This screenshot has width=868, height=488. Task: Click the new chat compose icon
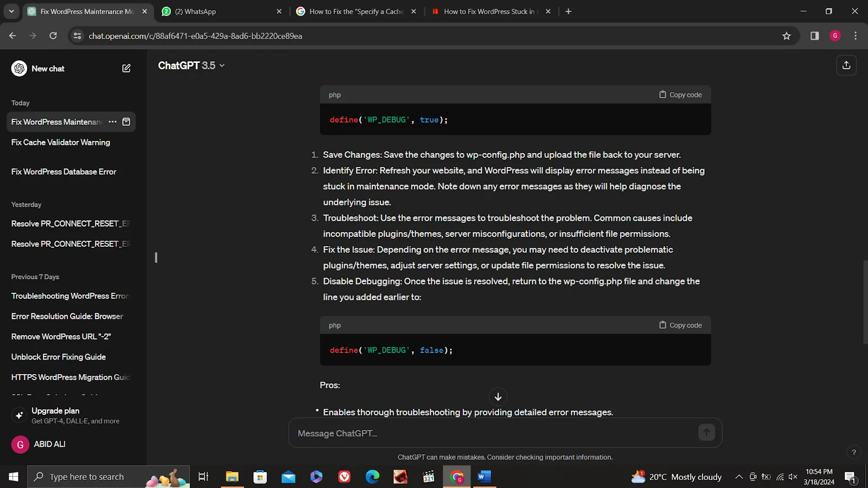click(x=126, y=68)
